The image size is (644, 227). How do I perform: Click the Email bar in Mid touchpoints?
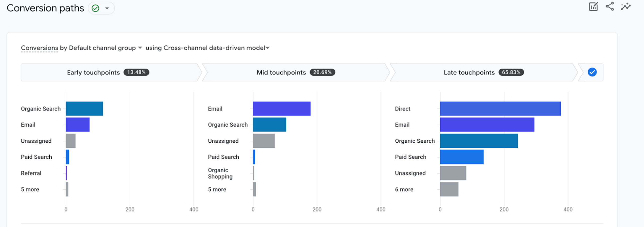[x=282, y=108]
